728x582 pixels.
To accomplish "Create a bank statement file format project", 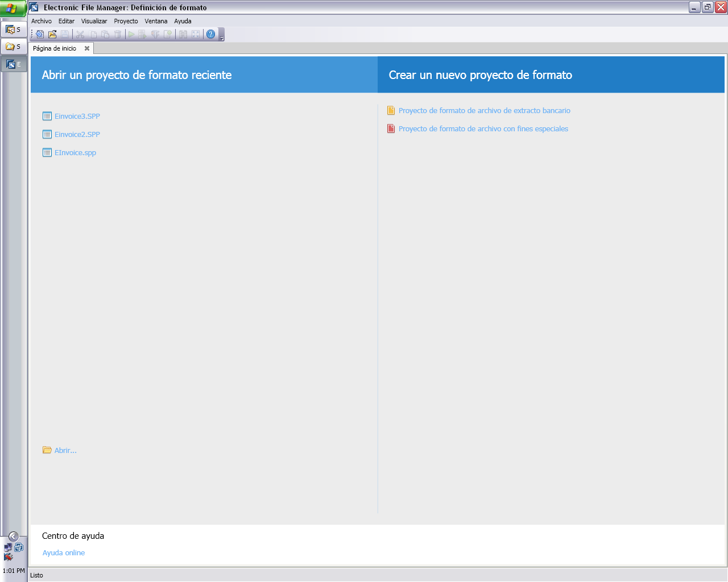I will click(484, 110).
